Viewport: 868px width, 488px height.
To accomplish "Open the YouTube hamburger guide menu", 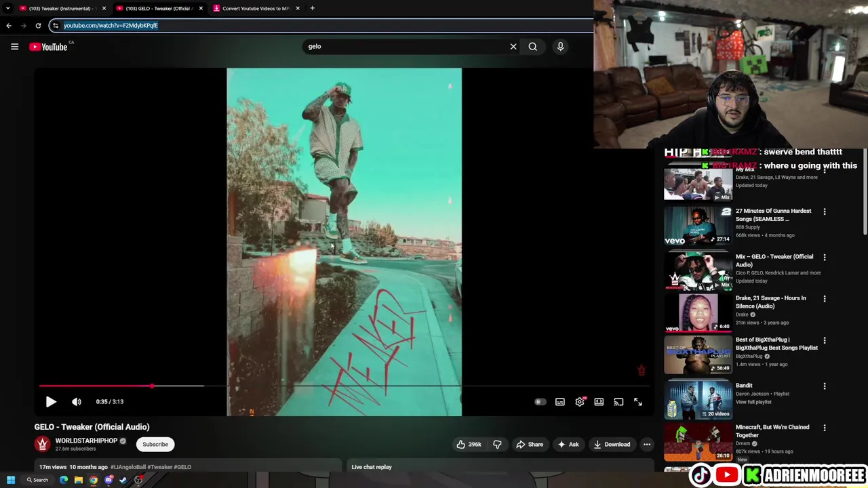I will coord(14,47).
